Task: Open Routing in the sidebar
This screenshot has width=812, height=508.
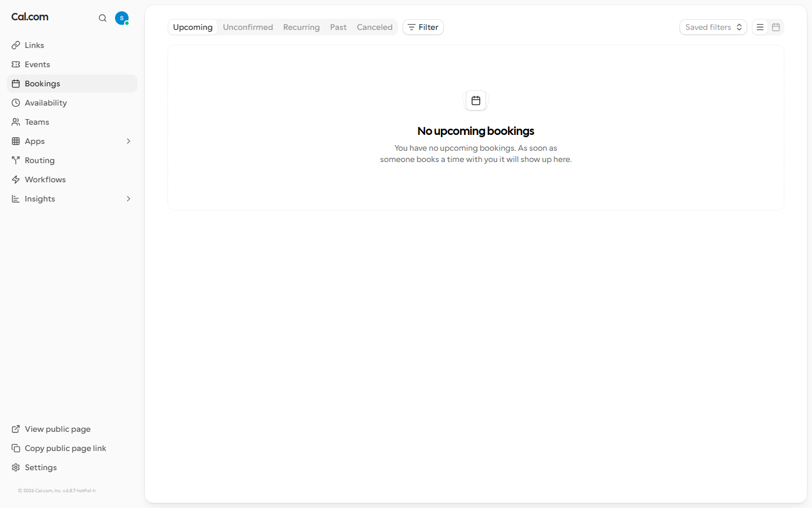Action: point(72,160)
